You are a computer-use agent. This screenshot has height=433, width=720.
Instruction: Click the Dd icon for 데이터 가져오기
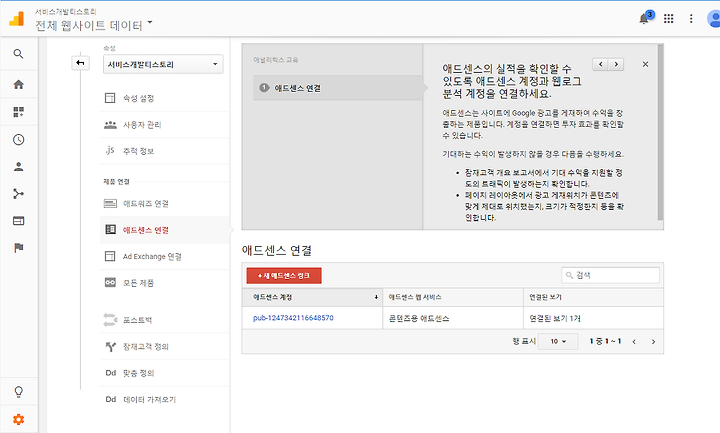[111, 399]
